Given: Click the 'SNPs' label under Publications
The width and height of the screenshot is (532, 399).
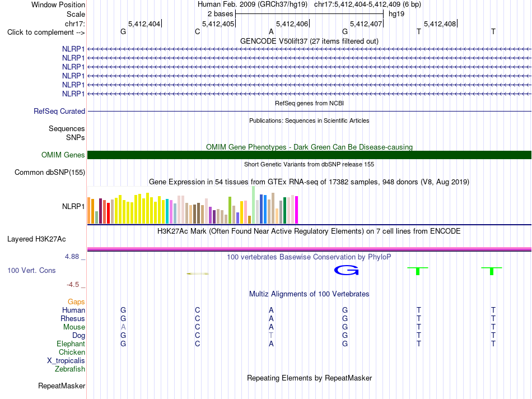Looking at the screenshot, I should (x=76, y=137).
